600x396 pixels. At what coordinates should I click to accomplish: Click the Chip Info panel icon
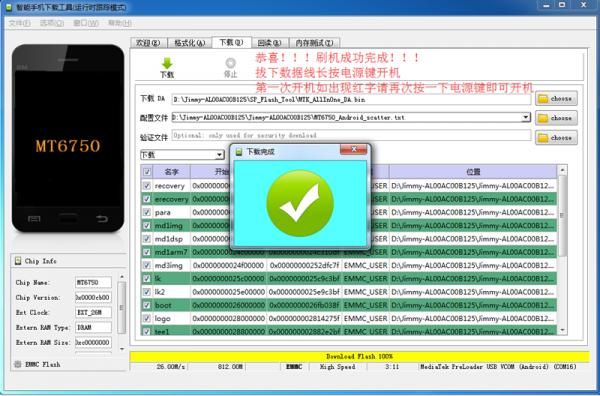(18, 261)
